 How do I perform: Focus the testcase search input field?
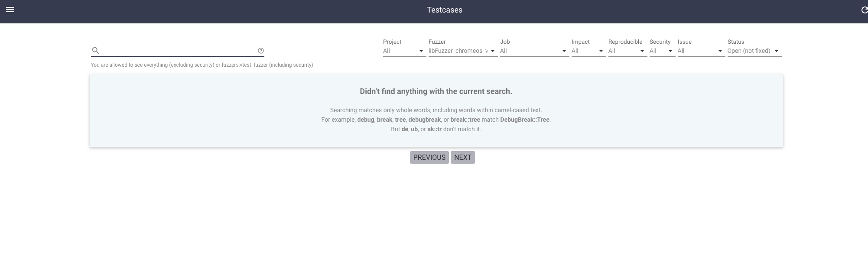pos(179,51)
